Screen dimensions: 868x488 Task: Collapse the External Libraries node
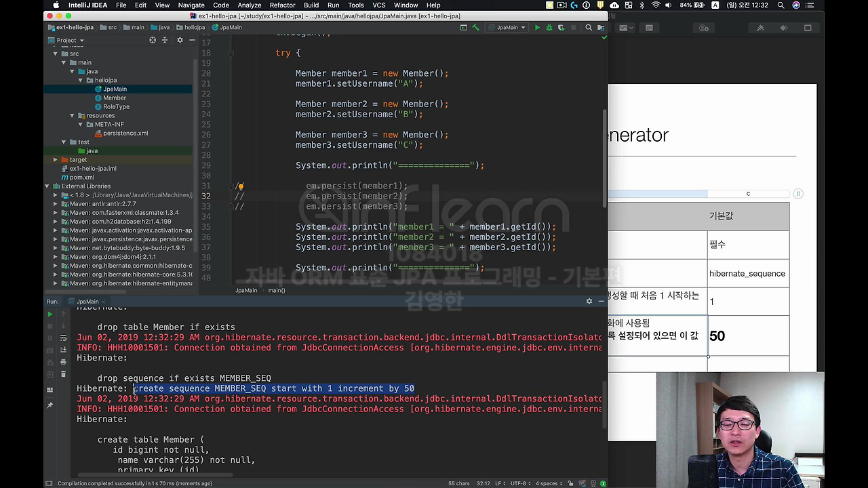tap(47, 186)
